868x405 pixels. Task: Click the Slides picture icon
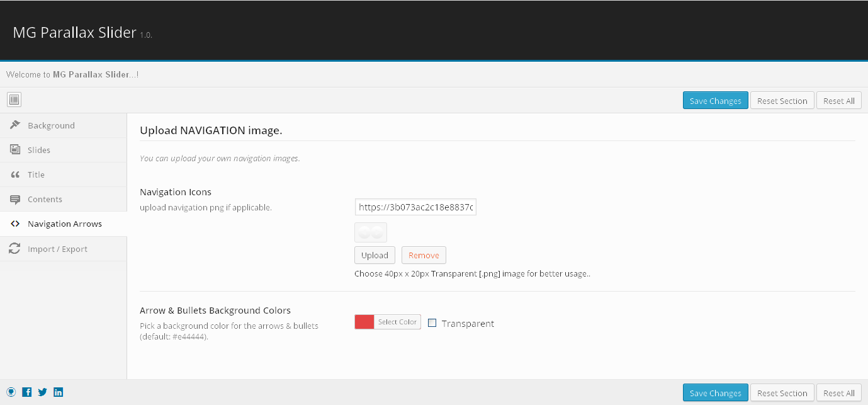point(15,149)
